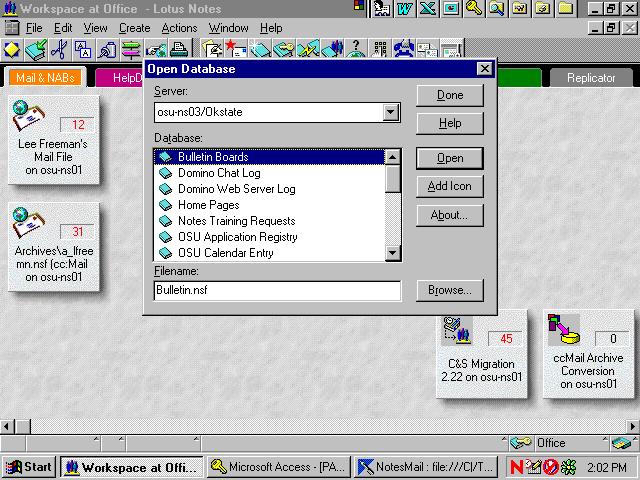
Task: Click the About... button
Action: click(x=450, y=215)
